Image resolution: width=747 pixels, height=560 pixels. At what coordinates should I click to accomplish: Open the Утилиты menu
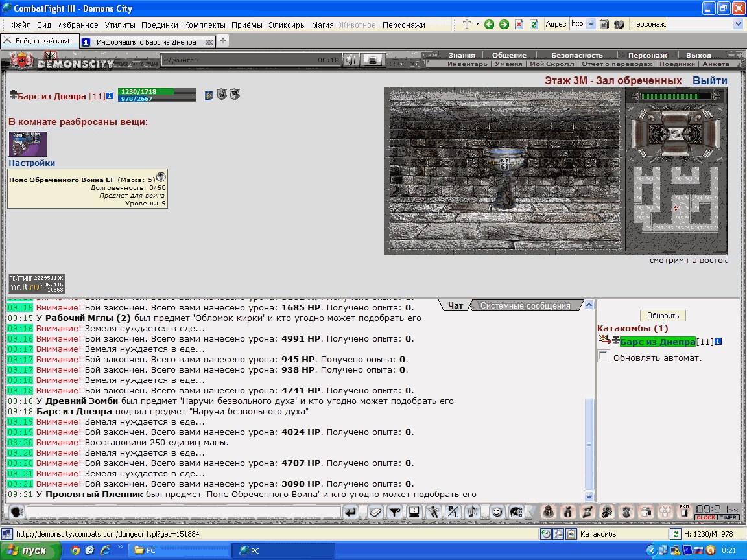click(119, 25)
